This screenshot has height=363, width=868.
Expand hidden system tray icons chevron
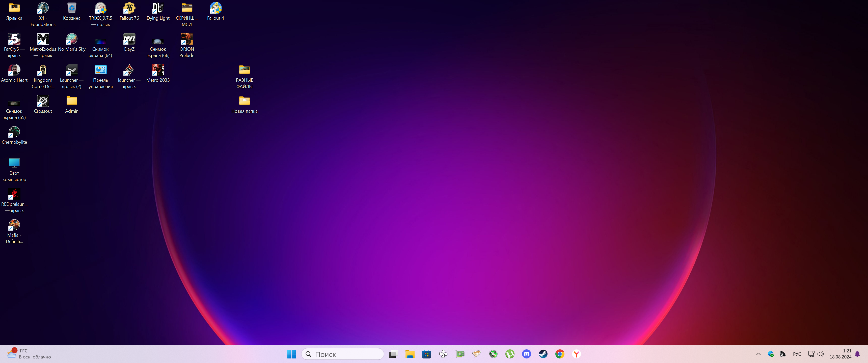[x=758, y=354]
